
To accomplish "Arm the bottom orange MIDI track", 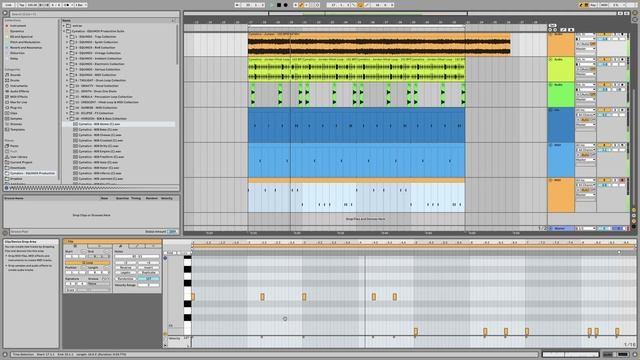I will pyautogui.click(x=622, y=180).
